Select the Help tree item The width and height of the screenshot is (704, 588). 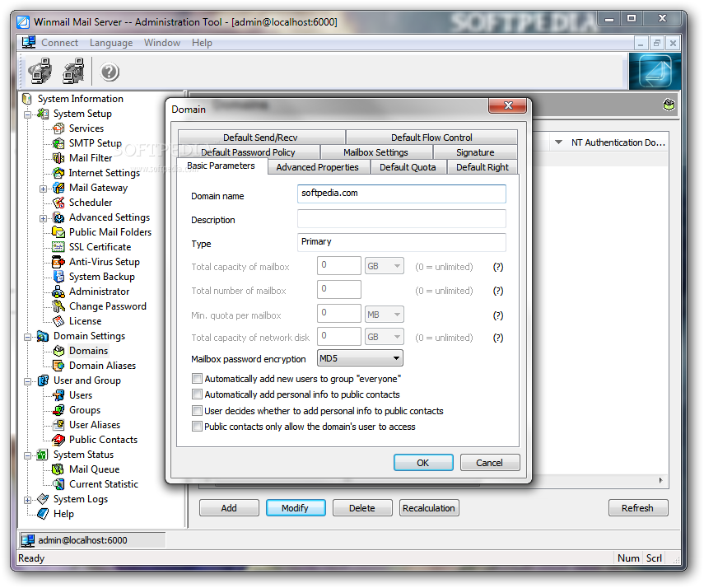click(x=63, y=514)
